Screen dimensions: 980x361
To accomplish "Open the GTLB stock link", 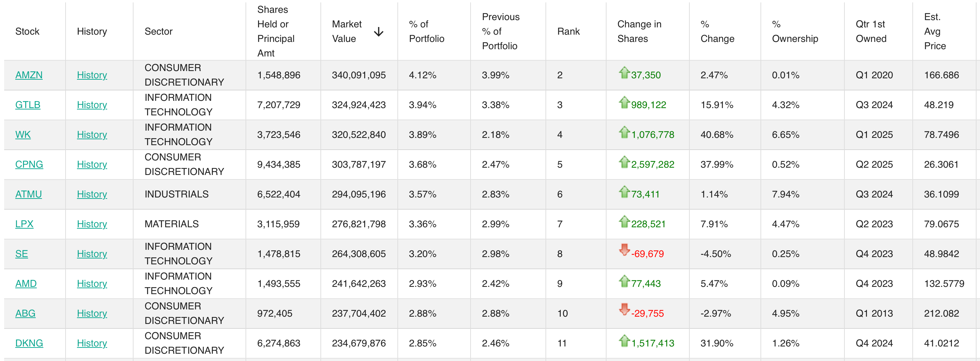I will (x=28, y=105).
